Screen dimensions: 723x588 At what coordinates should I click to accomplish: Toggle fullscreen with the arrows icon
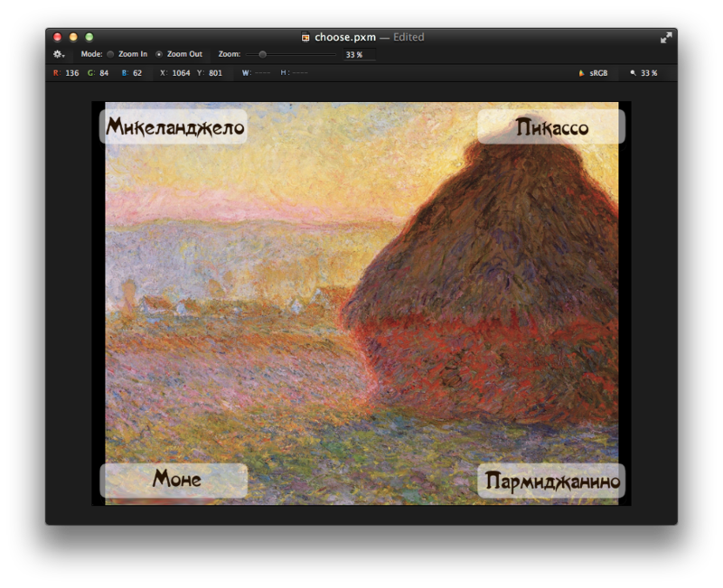coord(666,38)
